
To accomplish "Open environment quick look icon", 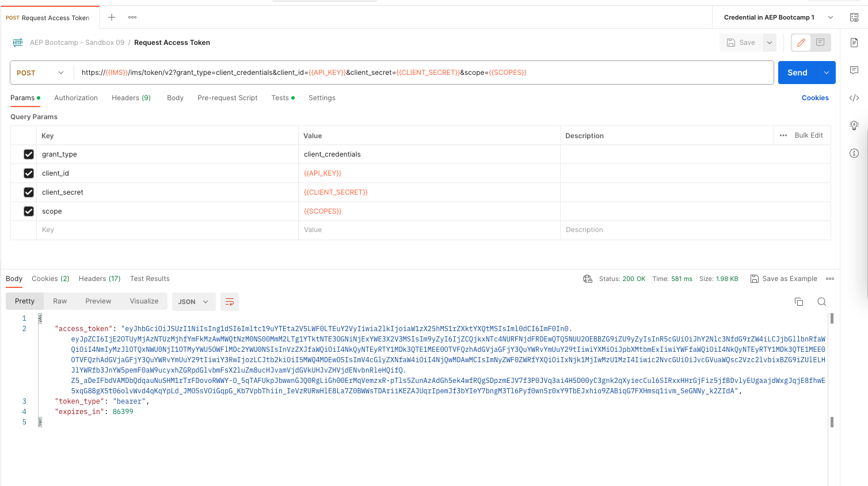I will (x=854, y=17).
